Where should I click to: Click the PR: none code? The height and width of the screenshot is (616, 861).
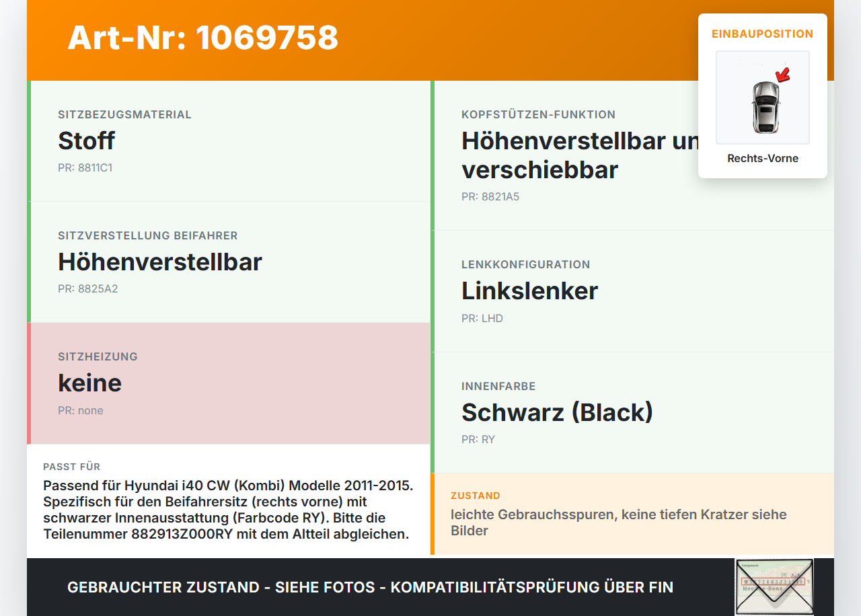[81, 411]
